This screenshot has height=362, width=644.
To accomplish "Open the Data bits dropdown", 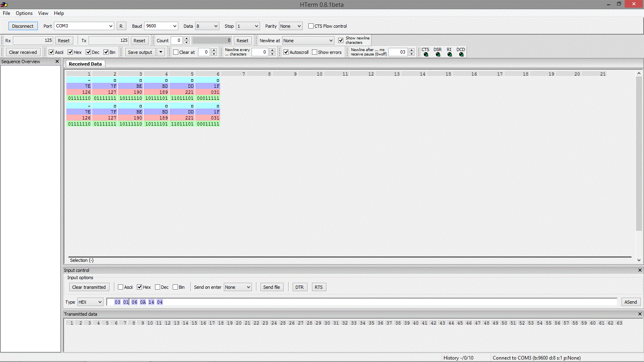I will pyautogui.click(x=207, y=26).
